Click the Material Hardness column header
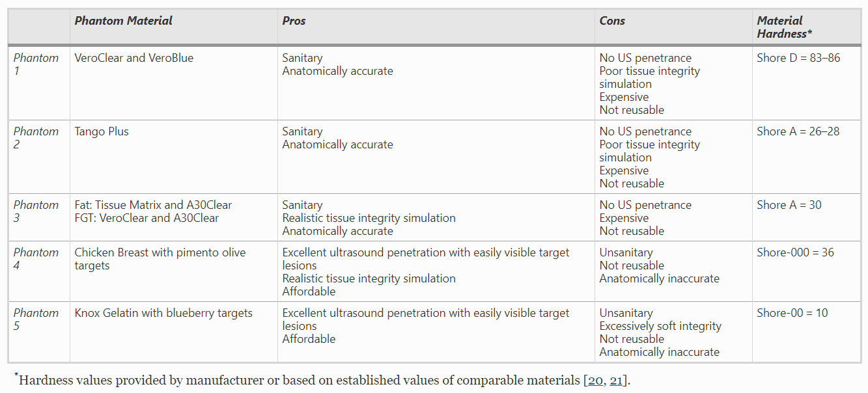 point(784,27)
